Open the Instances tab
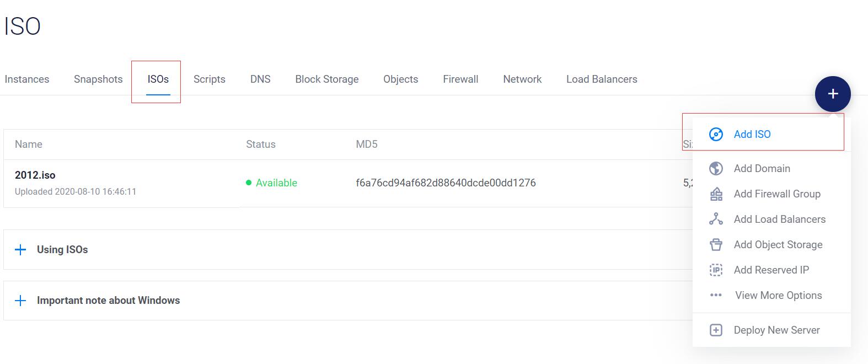 coord(27,79)
